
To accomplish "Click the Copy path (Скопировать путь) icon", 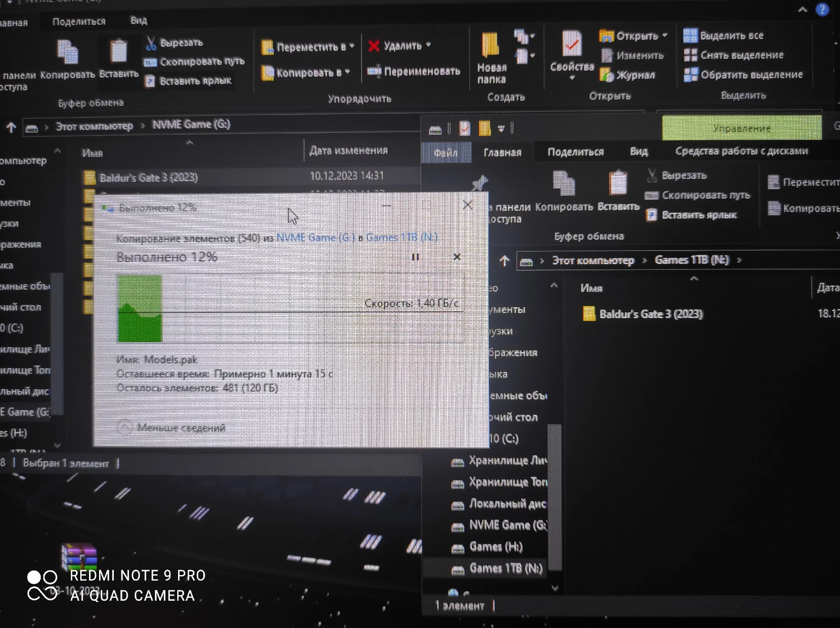I will pos(150,62).
